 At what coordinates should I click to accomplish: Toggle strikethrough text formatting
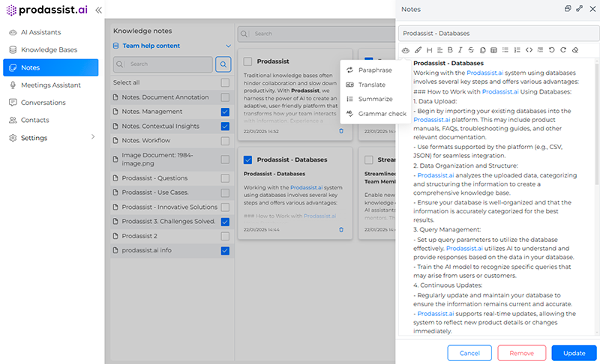(471, 50)
